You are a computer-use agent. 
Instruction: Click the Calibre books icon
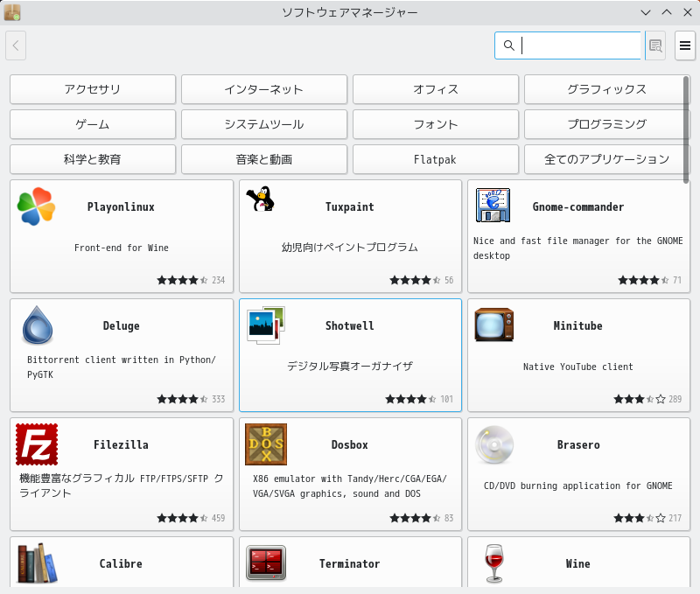point(38,563)
